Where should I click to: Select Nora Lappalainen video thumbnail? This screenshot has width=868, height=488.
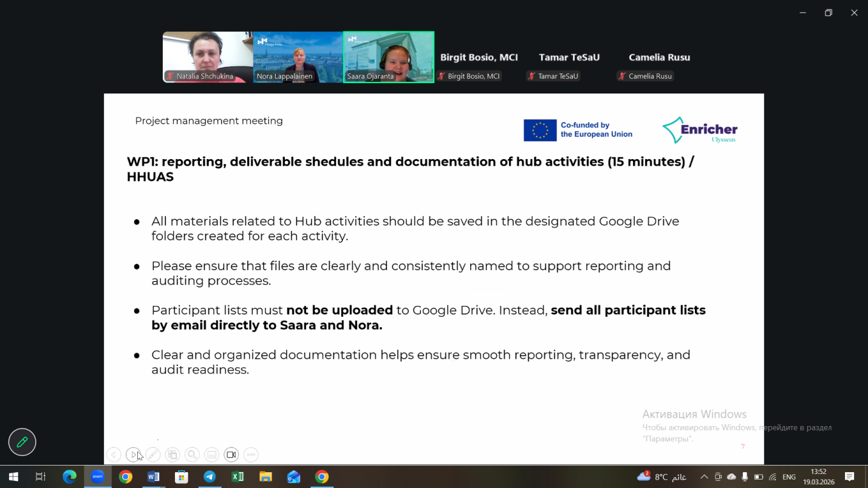(x=298, y=56)
